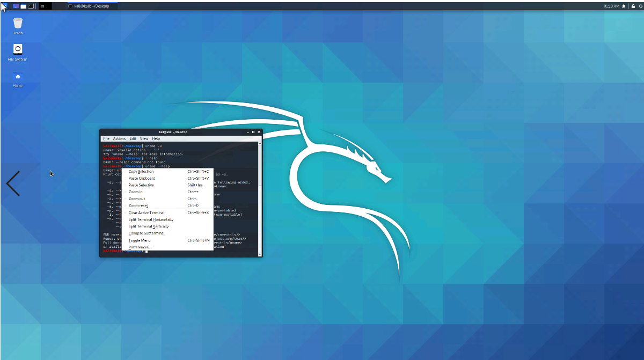Select Zoom out from context menu

point(168,199)
